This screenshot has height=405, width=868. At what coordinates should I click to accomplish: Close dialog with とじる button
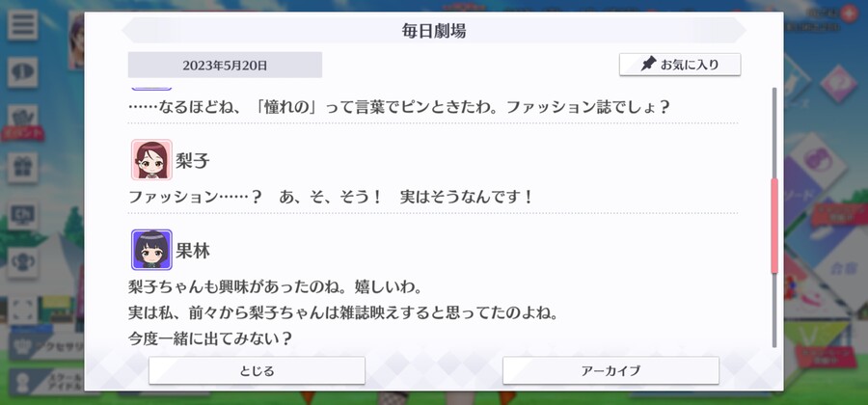(257, 370)
